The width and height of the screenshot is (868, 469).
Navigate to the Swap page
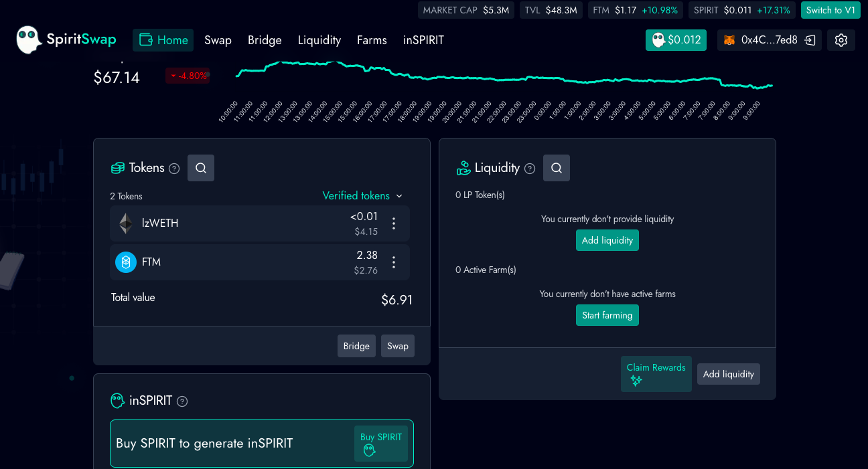coord(218,40)
